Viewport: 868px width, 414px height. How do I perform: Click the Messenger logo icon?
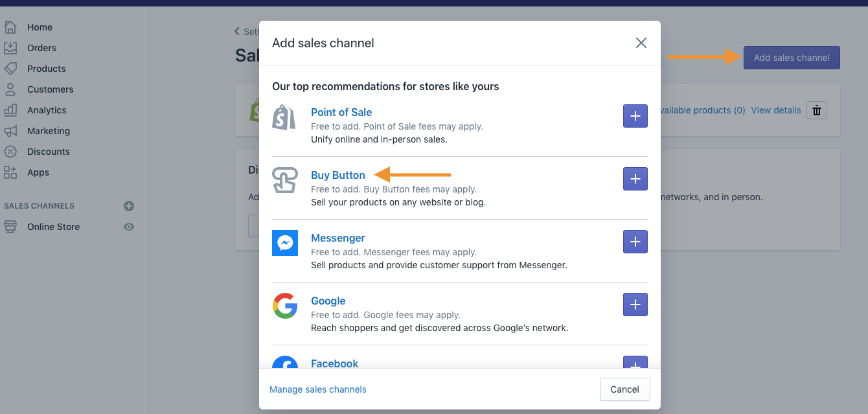coord(285,243)
